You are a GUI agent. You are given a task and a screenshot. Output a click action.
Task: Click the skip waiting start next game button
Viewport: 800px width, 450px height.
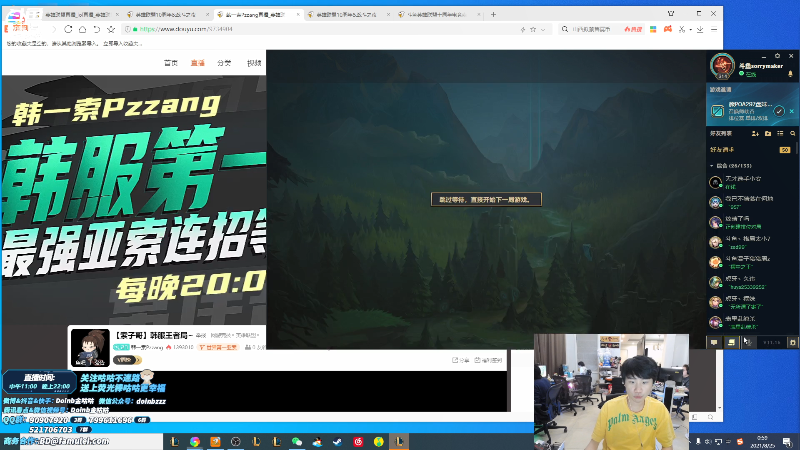(x=486, y=199)
